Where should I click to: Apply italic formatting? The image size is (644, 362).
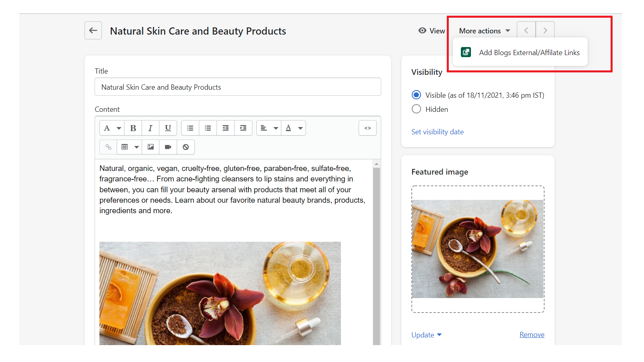tap(150, 128)
